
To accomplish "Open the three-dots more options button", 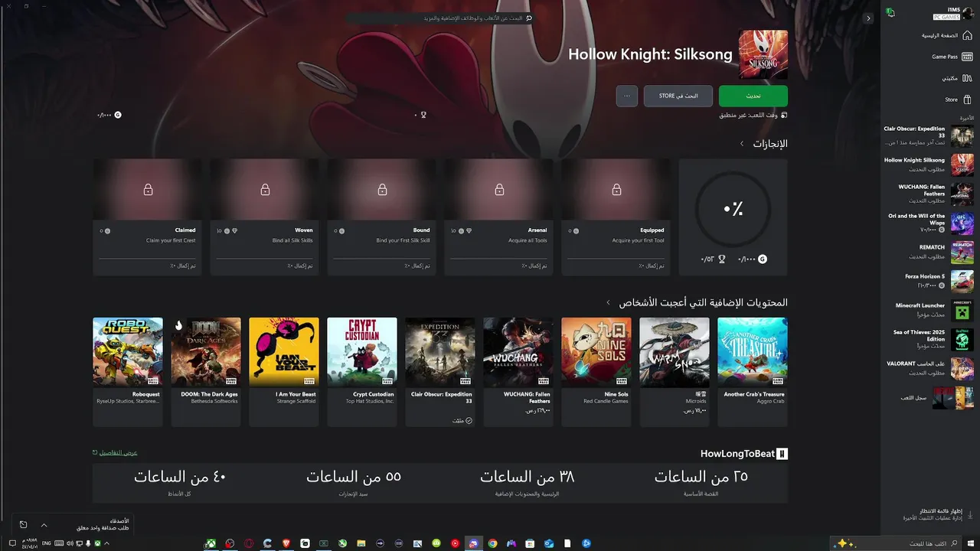I will click(627, 96).
